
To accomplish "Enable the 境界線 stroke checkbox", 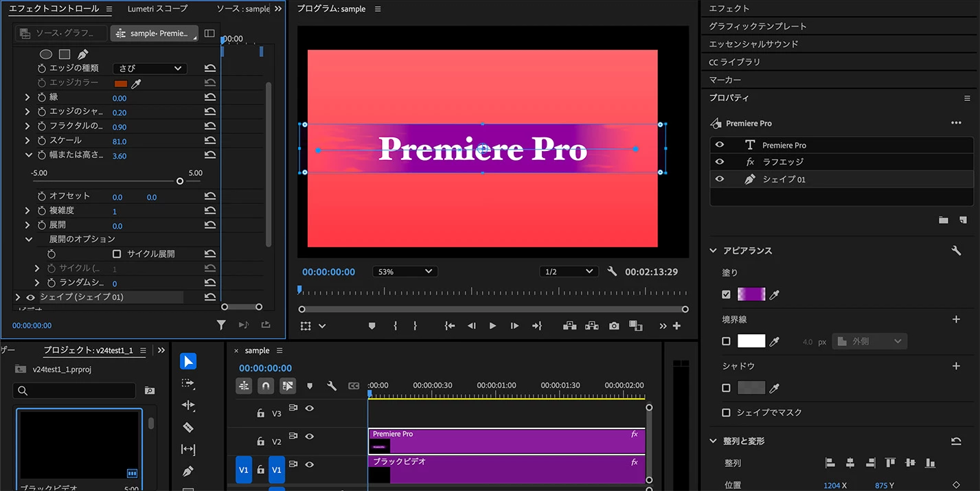I will [727, 341].
